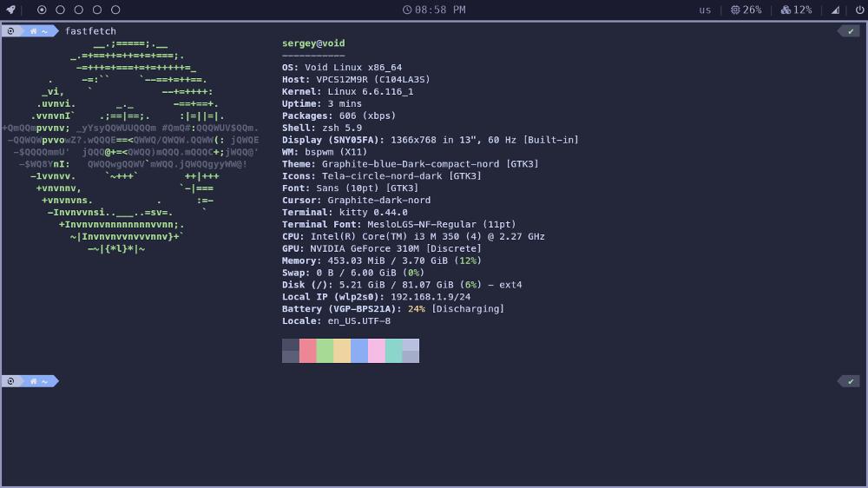The height and width of the screenshot is (488, 868).
Task: Click 'Terminal Font: MesloLGS-NF-Regular' line
Action: [x=398, y=224]
